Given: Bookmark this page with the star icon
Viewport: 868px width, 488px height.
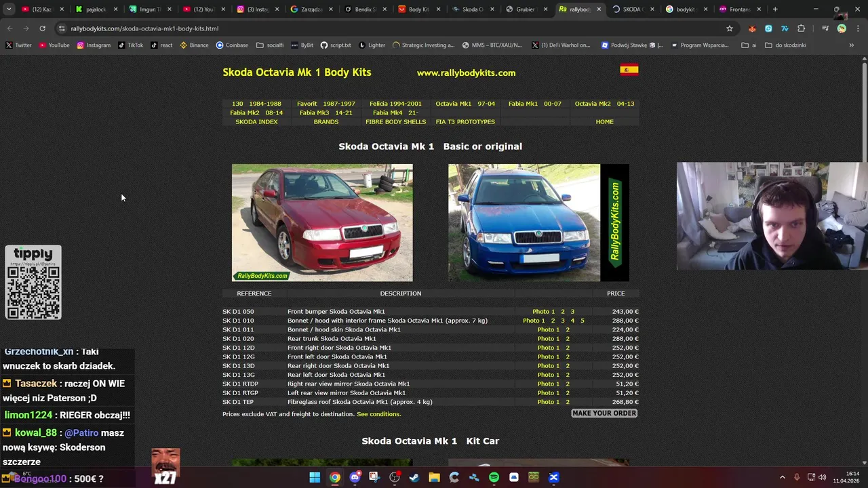Looking at the screenshot, I should click(x=730, y=28).
